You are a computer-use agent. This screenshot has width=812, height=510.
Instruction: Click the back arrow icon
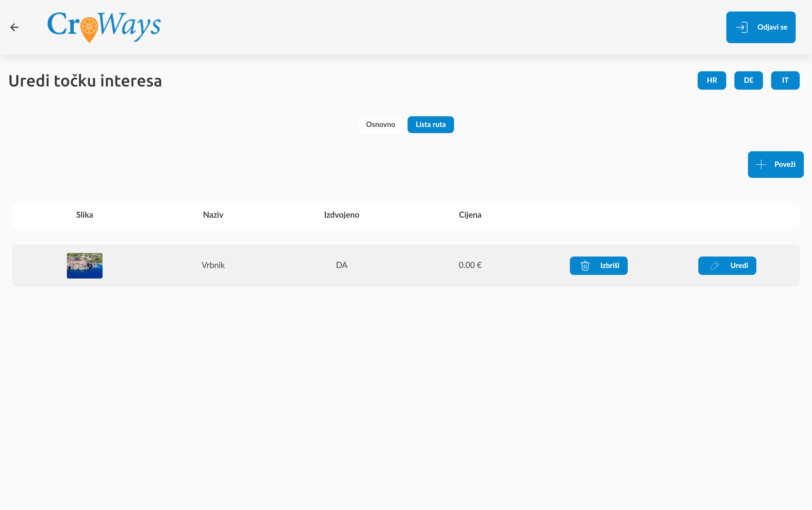pos(14,27)
